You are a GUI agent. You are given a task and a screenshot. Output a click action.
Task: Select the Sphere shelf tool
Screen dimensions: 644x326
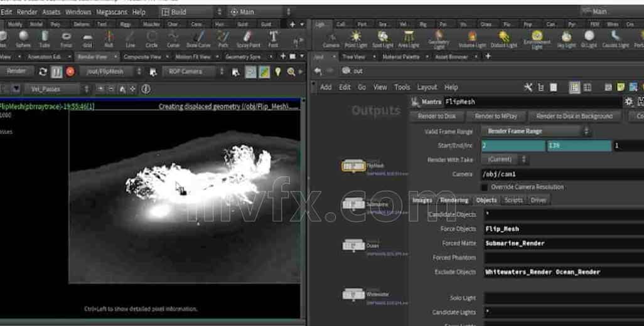tap(23, 38)
